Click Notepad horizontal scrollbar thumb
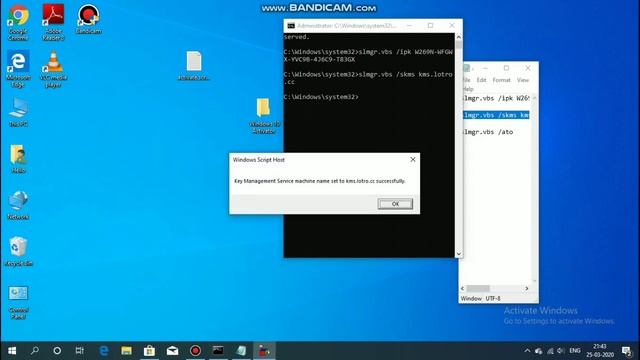The height and width of the screenshot is (360, 640). coord(478,289)
